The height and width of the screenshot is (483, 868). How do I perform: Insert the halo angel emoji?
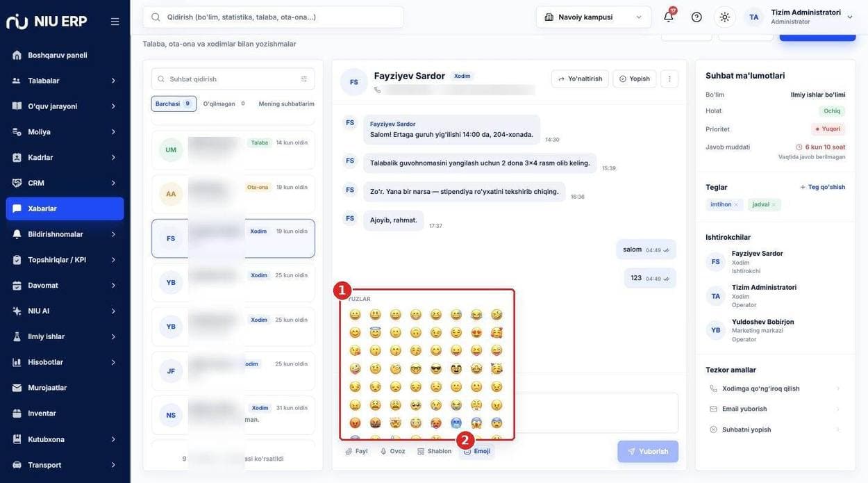click(x=375, y=332)
